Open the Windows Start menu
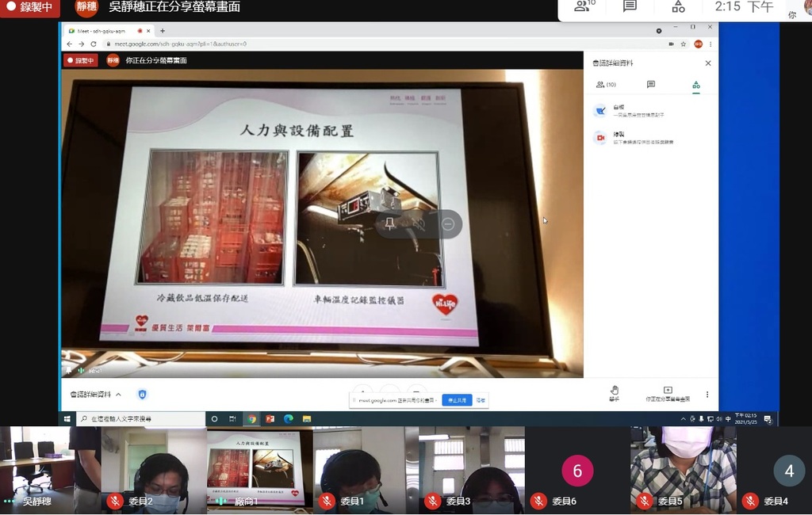The image size is (812, 515). 67,418
